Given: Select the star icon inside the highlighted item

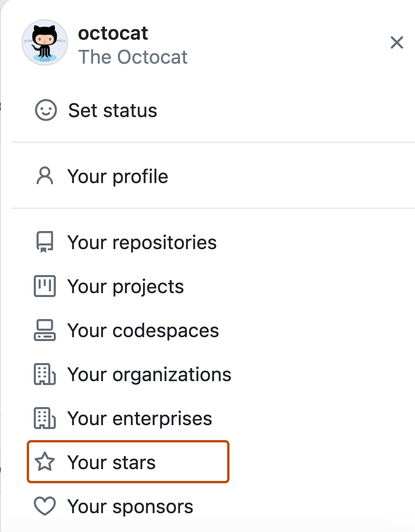Looking at the screenshot, I should tap(44, 462).
